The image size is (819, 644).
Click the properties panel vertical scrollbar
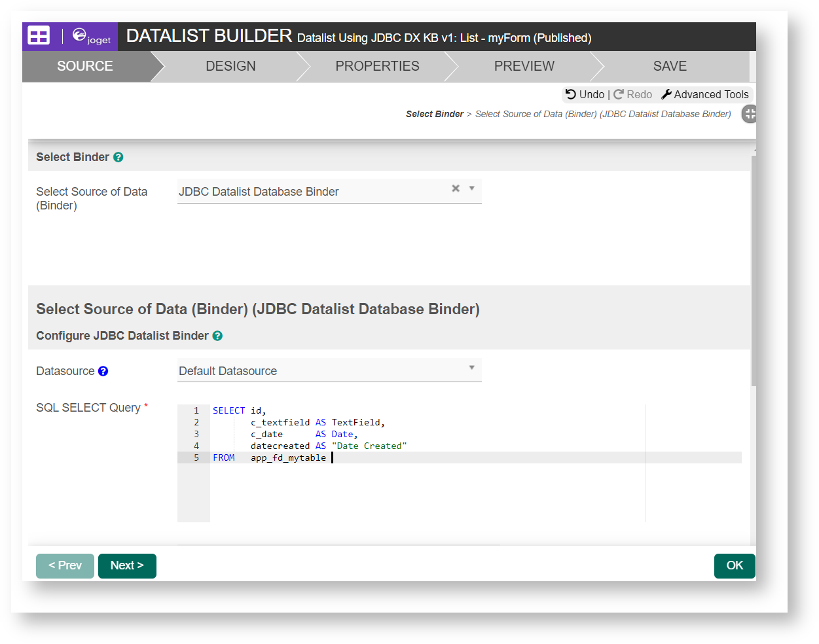click(754, 270)
